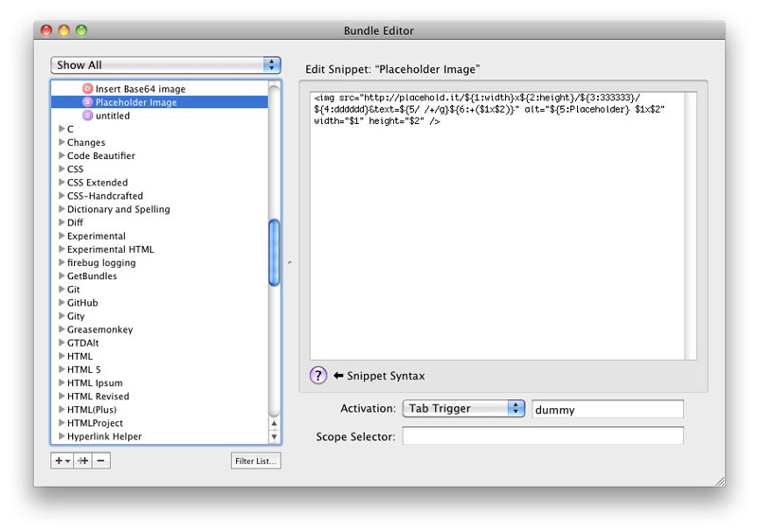Click the green zoom button in title bar
This screenshot has height=532, width=758.
pyautogui.click(x=81, y=31)
